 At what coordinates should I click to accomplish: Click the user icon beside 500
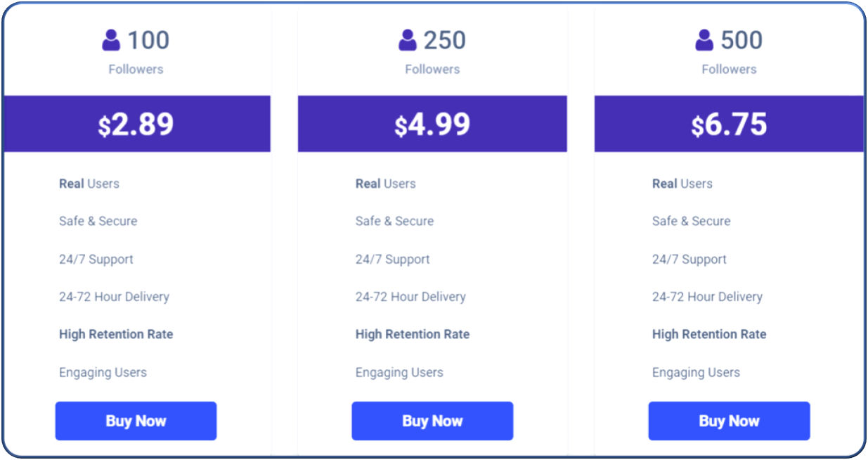click(704, 40)
